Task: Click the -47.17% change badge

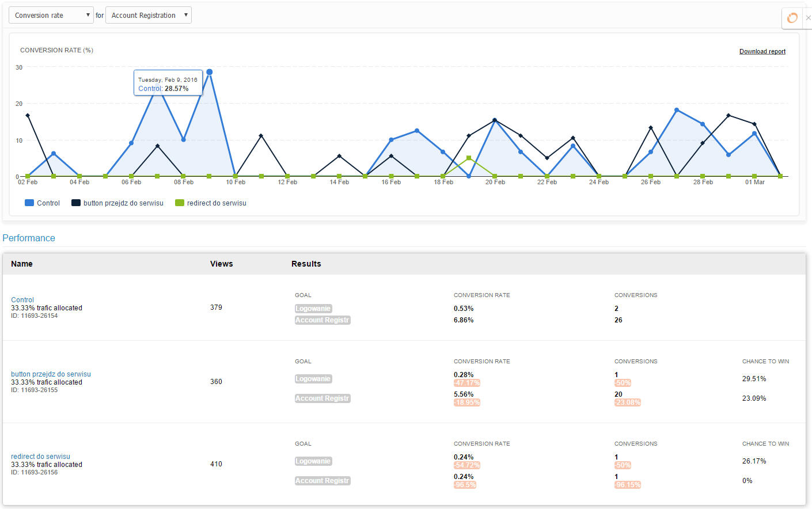Action: pos(467,383)
